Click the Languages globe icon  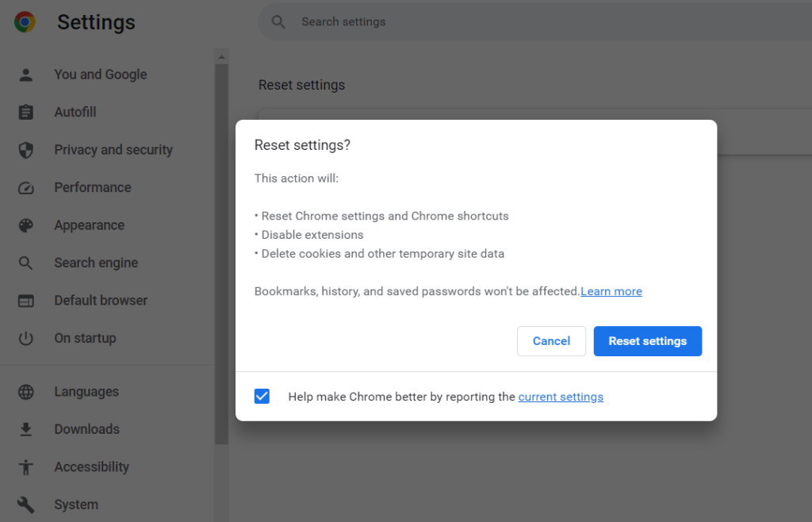click(26, 392)
